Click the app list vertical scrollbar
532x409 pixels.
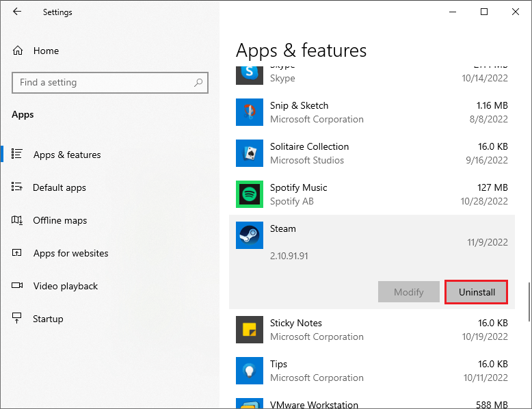[529, 302]
